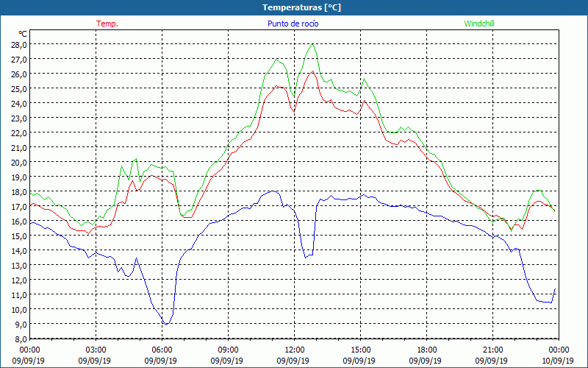
Task: Select the green Windchill legend label
Action: coord(479,24)
